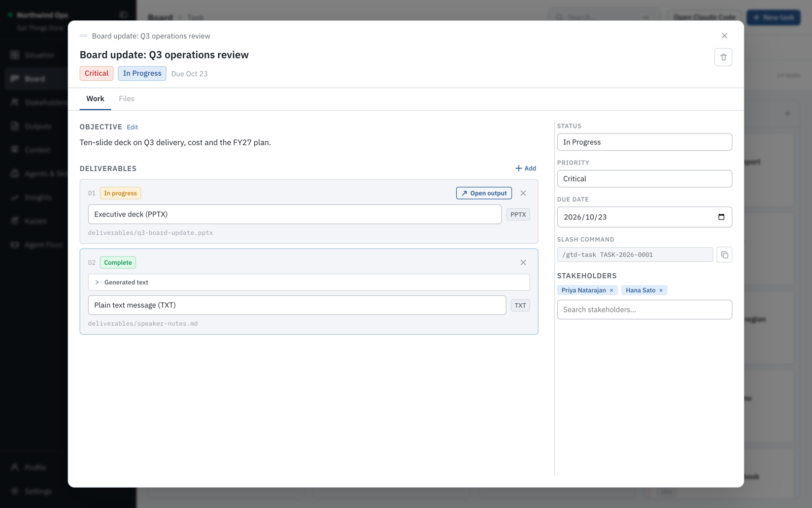
Task: Click deliverables/q3-board-update.pptx path
Action: coord(150,233)
